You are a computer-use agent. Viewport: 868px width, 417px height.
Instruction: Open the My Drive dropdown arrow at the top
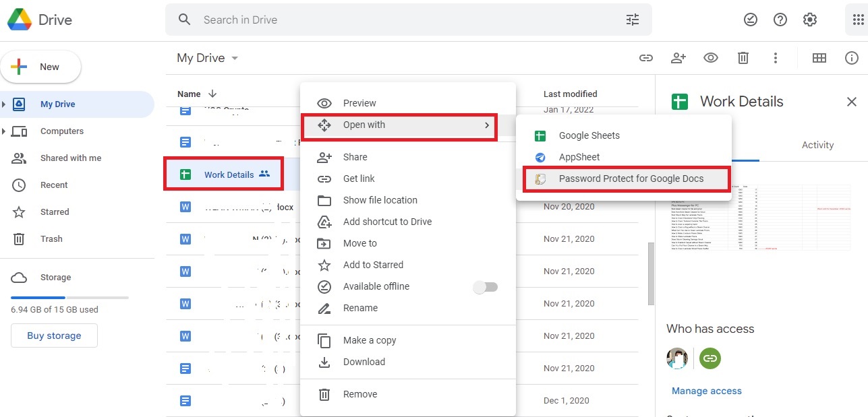point(235,59)
